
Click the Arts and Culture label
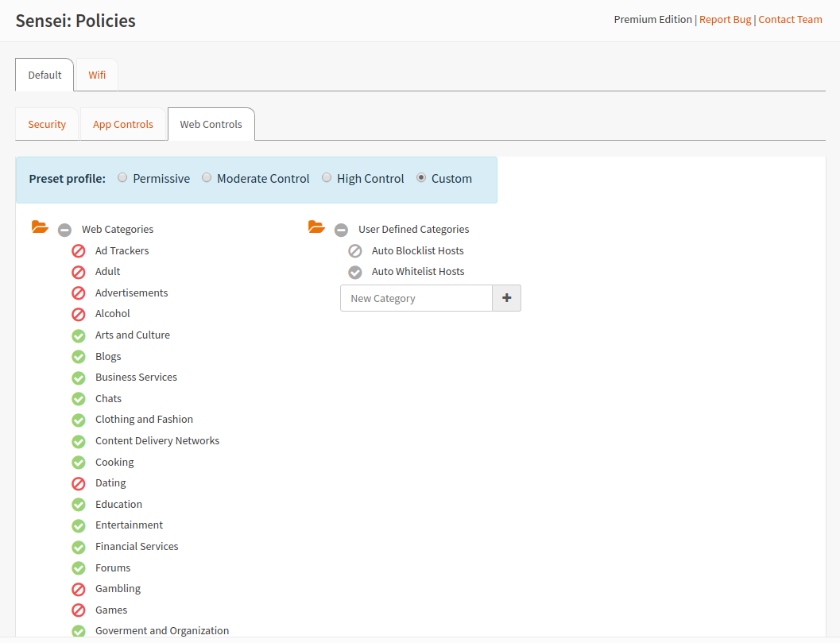(x=133, y=335)
